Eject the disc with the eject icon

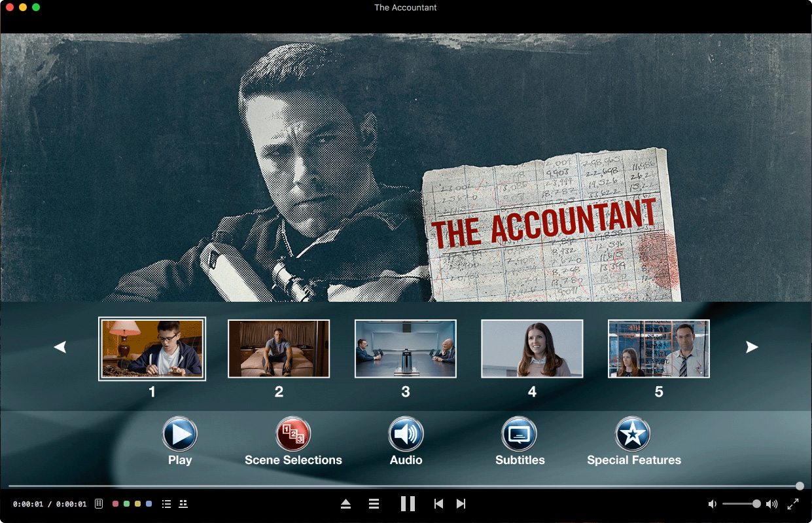click(x=346, y=504)
